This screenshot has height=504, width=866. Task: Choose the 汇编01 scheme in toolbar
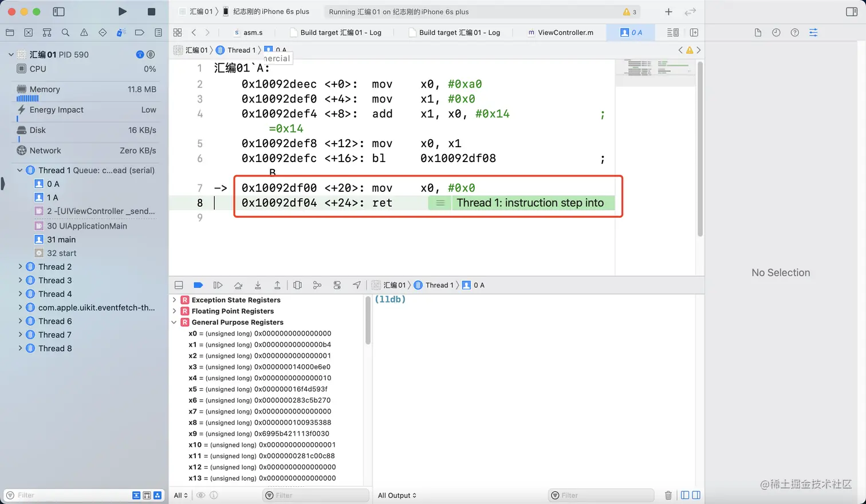coord(196,11)
